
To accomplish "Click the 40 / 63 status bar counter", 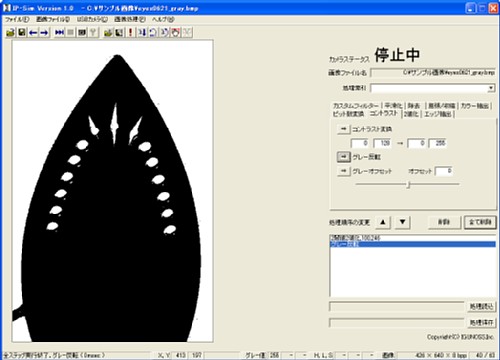I will click(x=485, y=355).
